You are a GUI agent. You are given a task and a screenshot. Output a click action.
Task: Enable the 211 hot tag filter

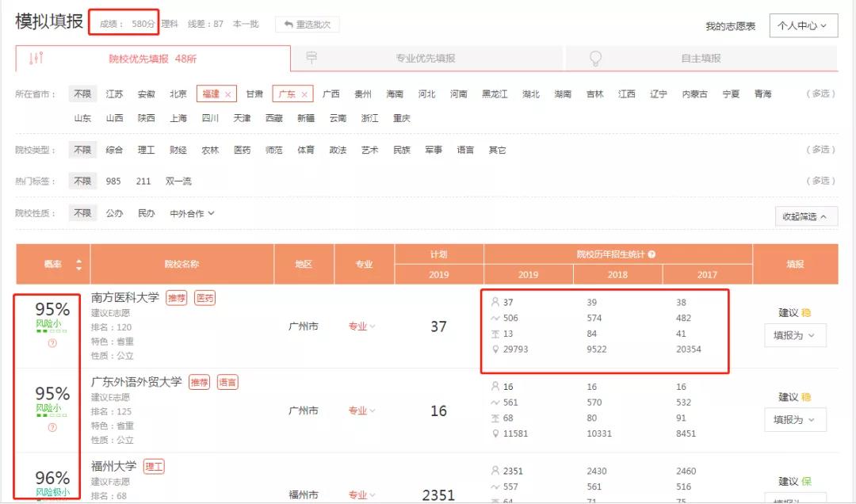[x=143, y=181]
